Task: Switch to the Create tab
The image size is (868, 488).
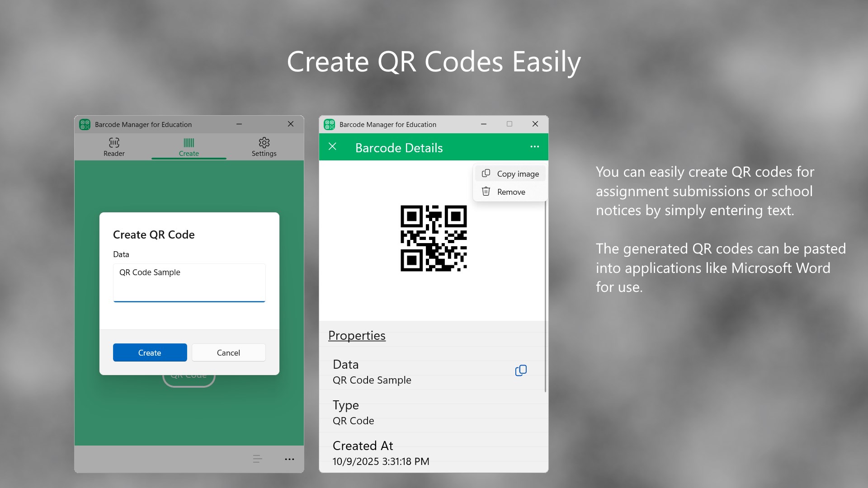Action: [x=189, y=147]
